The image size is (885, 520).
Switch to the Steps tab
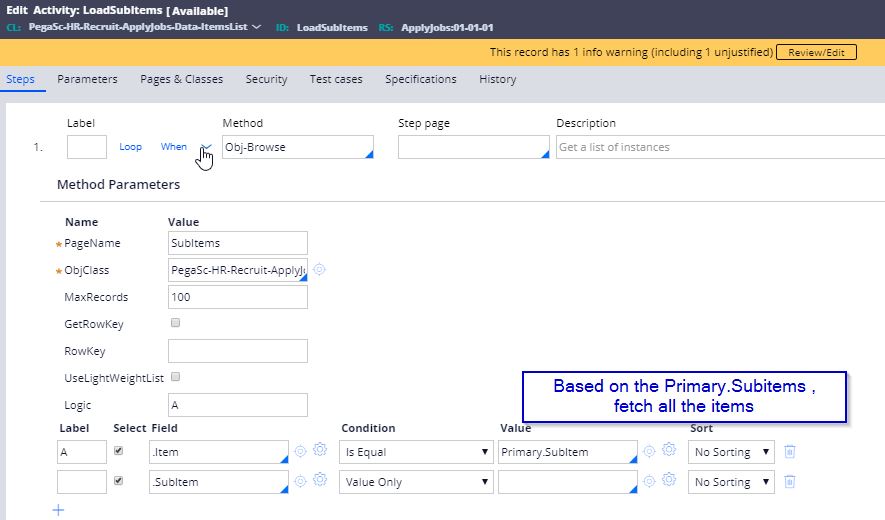click(x=20, y=79)
